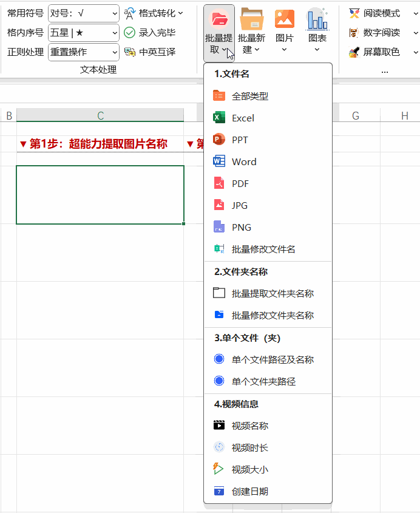Screen dimensions: 420x513
Task: Select column G header
Action: pyautogui.click(x=356, y=115)
